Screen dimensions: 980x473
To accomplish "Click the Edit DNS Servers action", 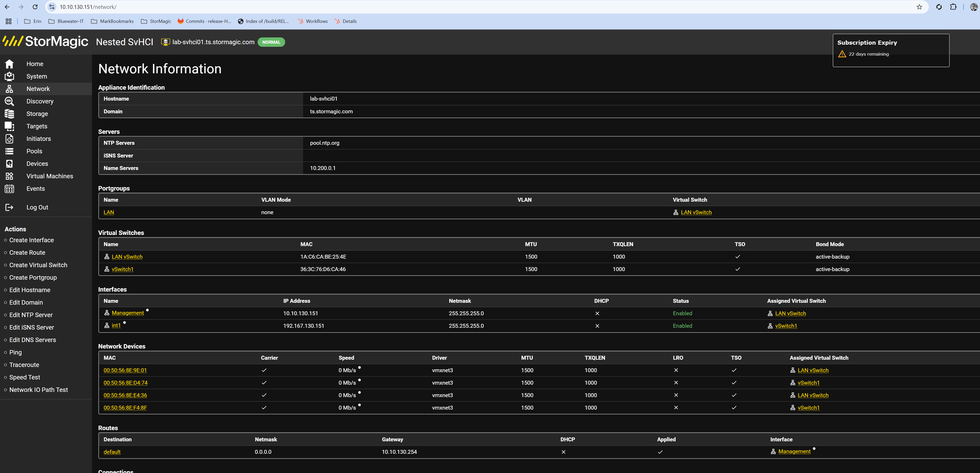I will point(32,340).
